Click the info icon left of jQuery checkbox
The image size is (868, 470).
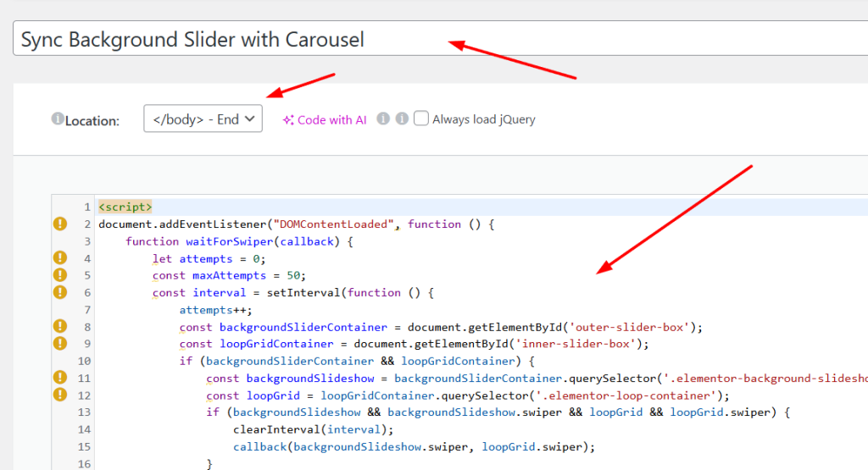(402, 119)
